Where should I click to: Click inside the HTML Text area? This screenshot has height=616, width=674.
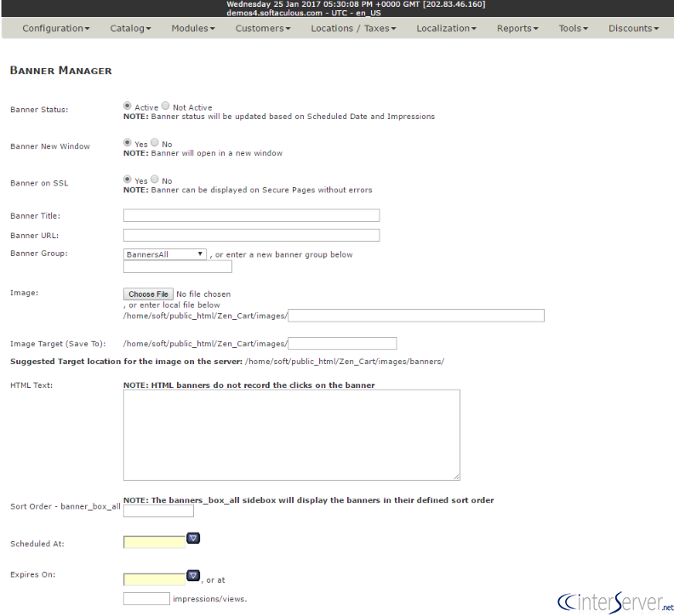(x=291, y=435)
